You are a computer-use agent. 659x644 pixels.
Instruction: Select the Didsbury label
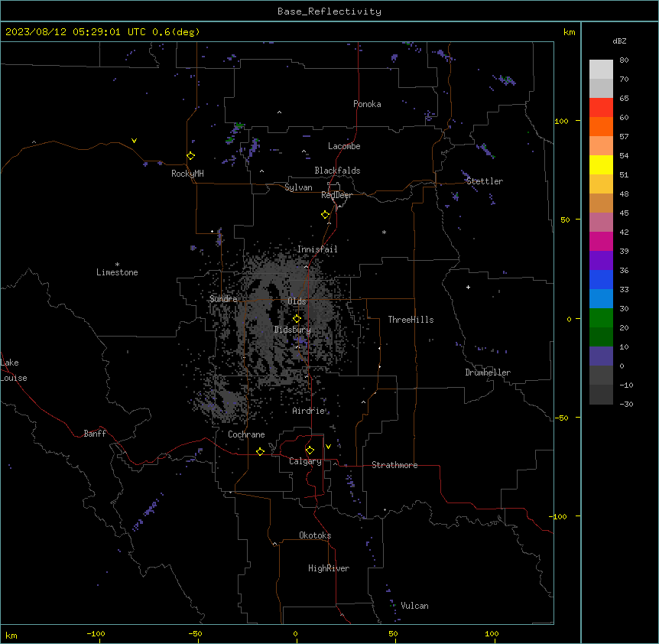pyautogui.click(x=293, y=330)
